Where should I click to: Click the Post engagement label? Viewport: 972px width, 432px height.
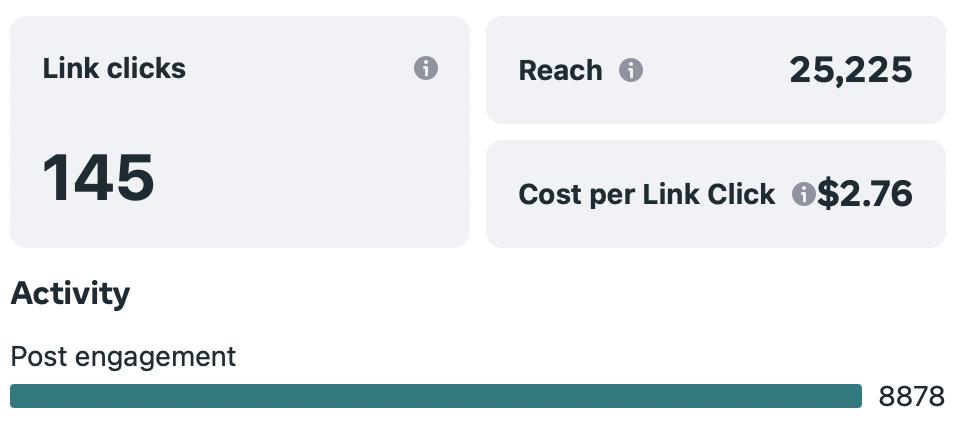123,356
